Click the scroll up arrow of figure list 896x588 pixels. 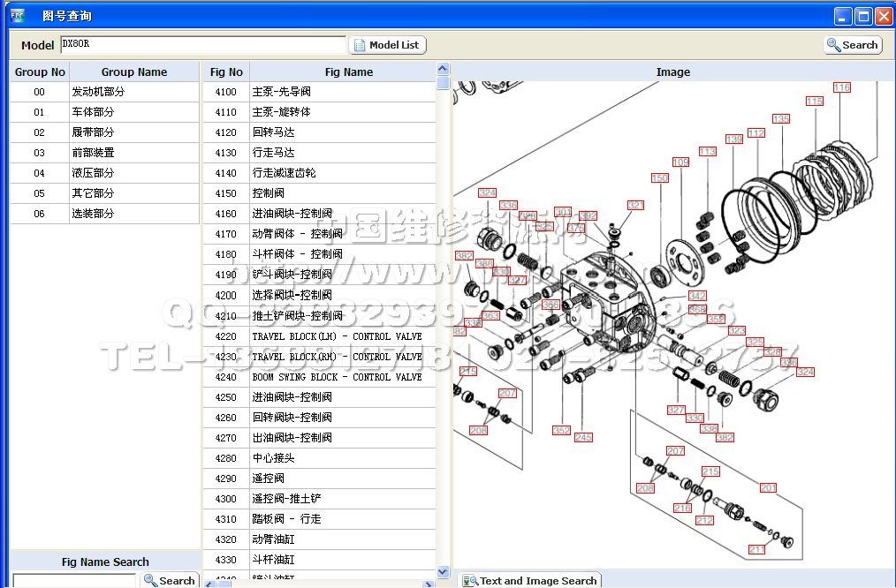(444, 69)
